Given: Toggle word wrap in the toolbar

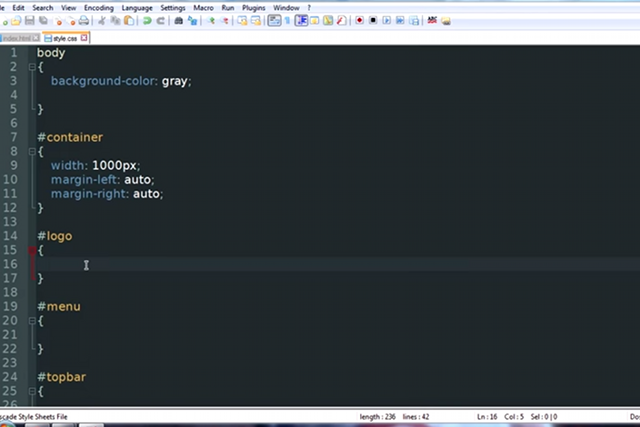Looking at the screenshot, I should 273,21.
